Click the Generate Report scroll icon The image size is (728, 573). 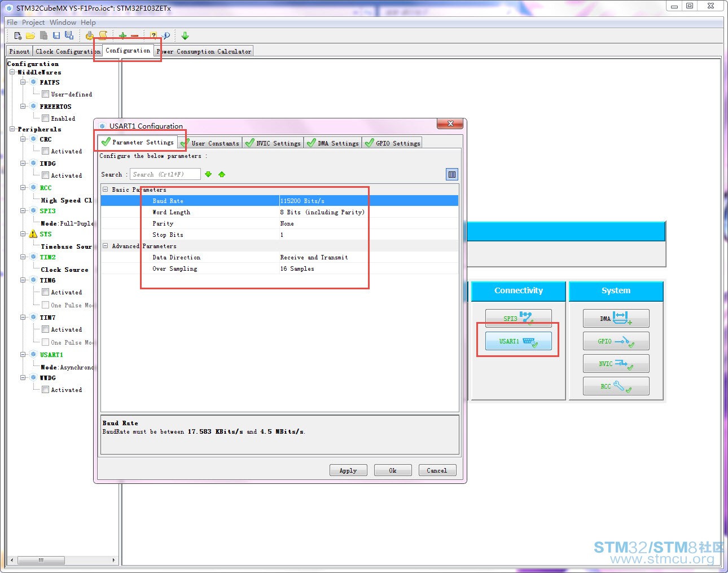point(103,36)
